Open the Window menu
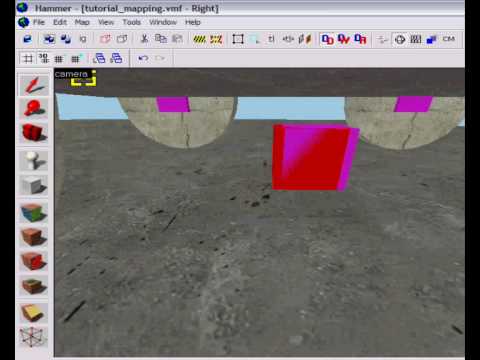 coord(163,22)
